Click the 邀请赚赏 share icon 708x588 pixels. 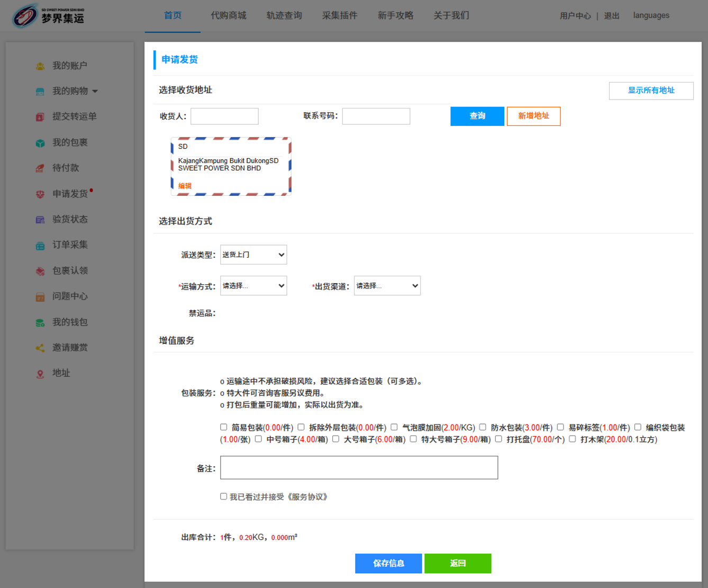click(40, 348)
